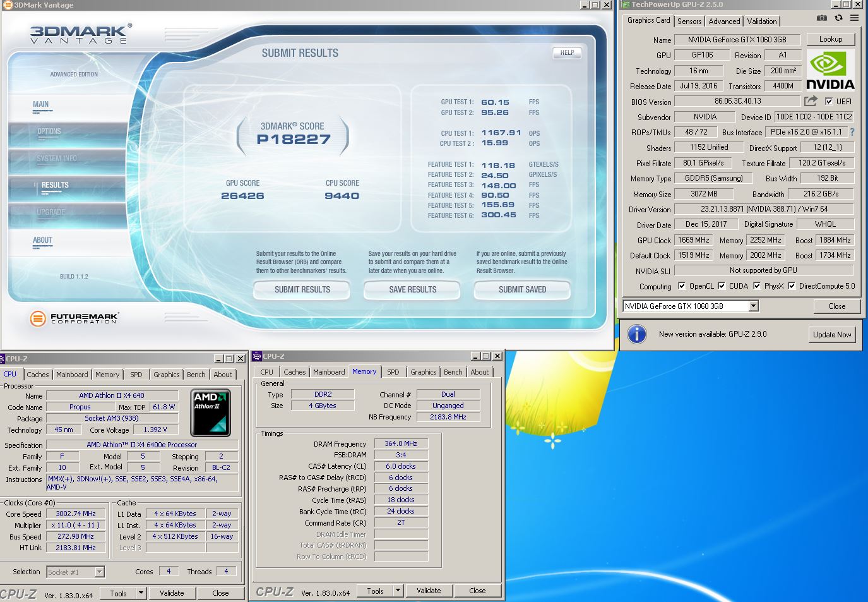Click the 3DMark Vantage title bar icon
The height and width of the screenshot is (602, 868).
pos(8,5)
